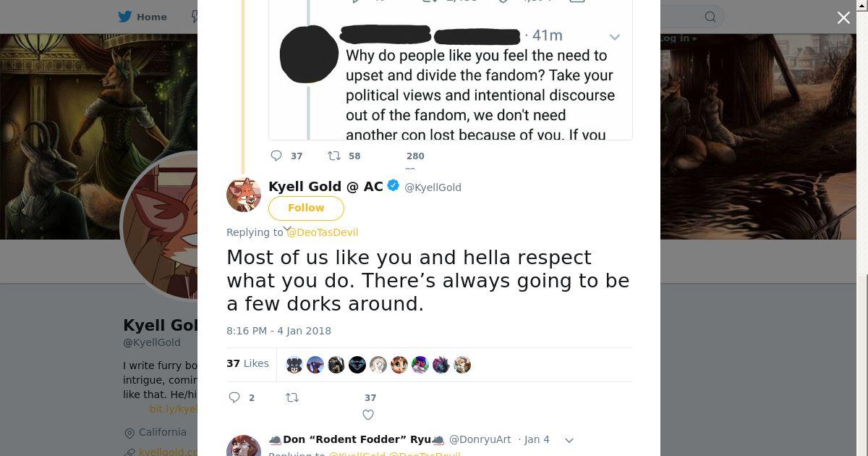Reply to Kyell Gold's tweet

[x=234, y=397]
